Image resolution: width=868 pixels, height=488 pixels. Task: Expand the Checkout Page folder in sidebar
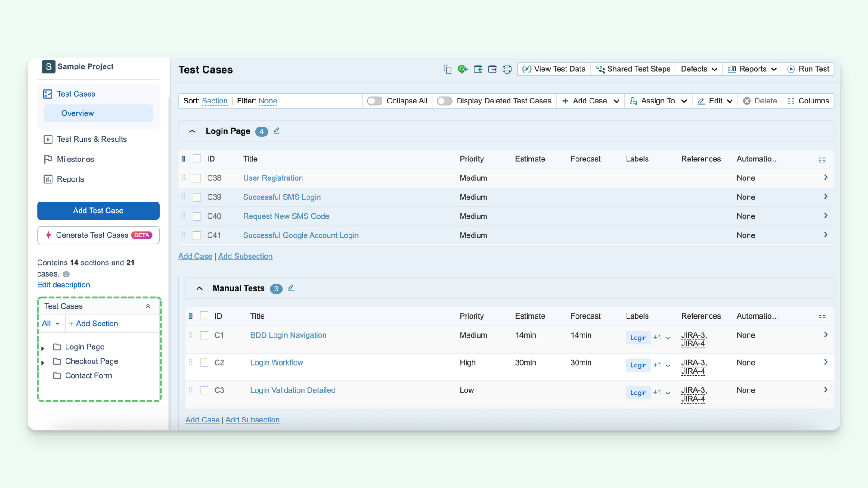click(x=43, y=361)
